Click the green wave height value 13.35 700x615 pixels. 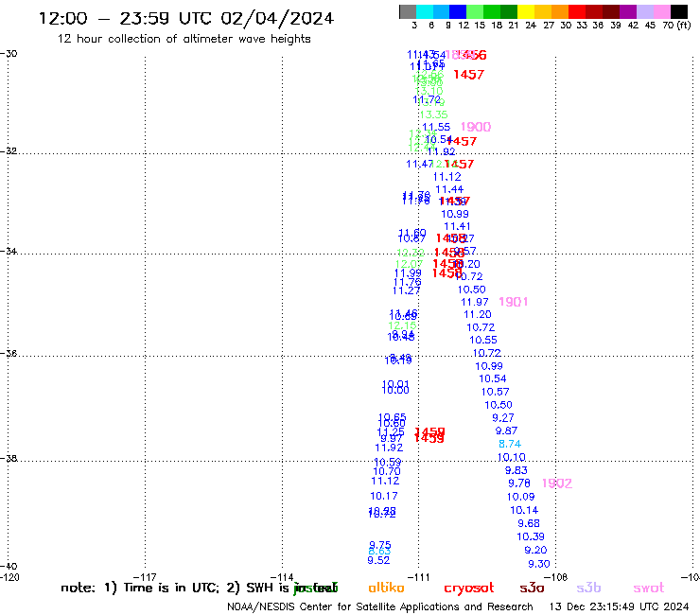(433, 114)
